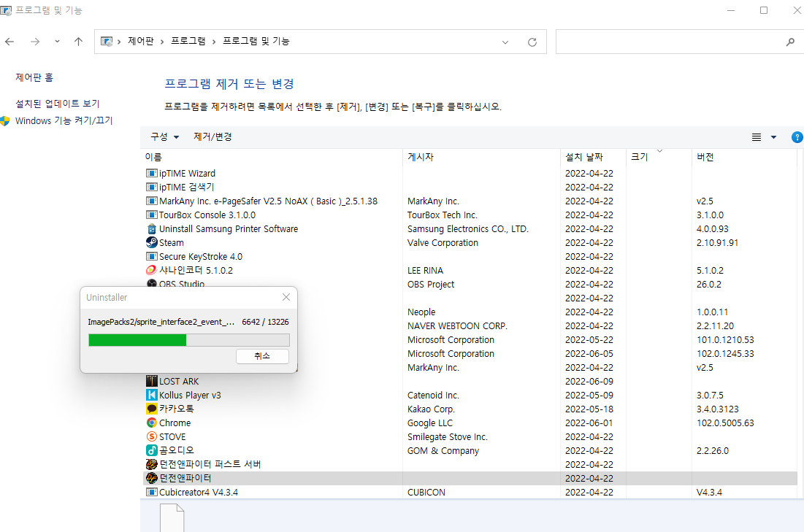Sort list by 버전 column header

coord(744,157)
